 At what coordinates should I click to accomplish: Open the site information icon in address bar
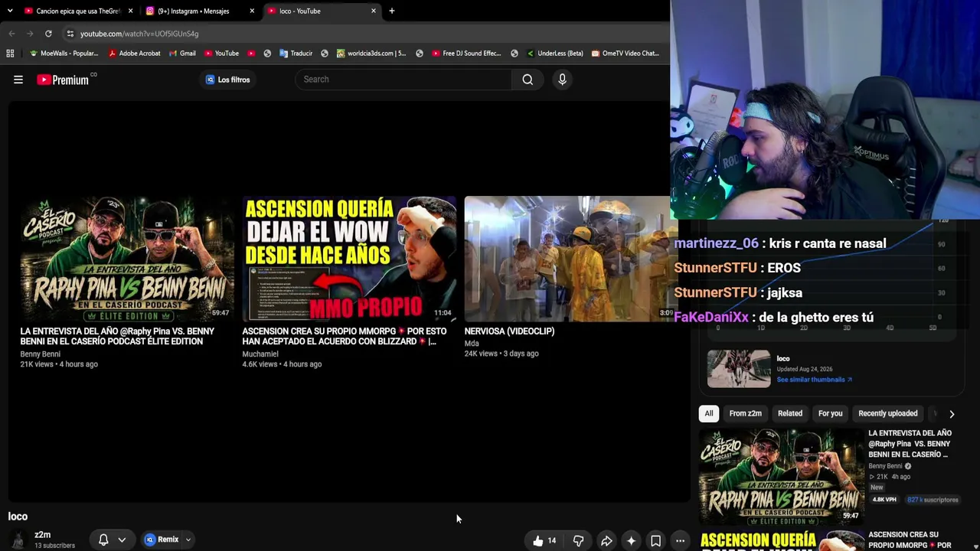pos(70,34)
